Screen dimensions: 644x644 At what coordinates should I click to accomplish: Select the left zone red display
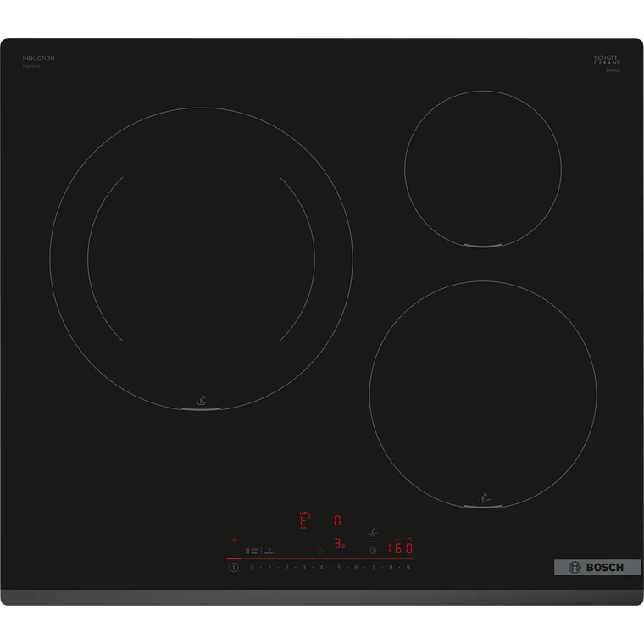coord(304,519)
